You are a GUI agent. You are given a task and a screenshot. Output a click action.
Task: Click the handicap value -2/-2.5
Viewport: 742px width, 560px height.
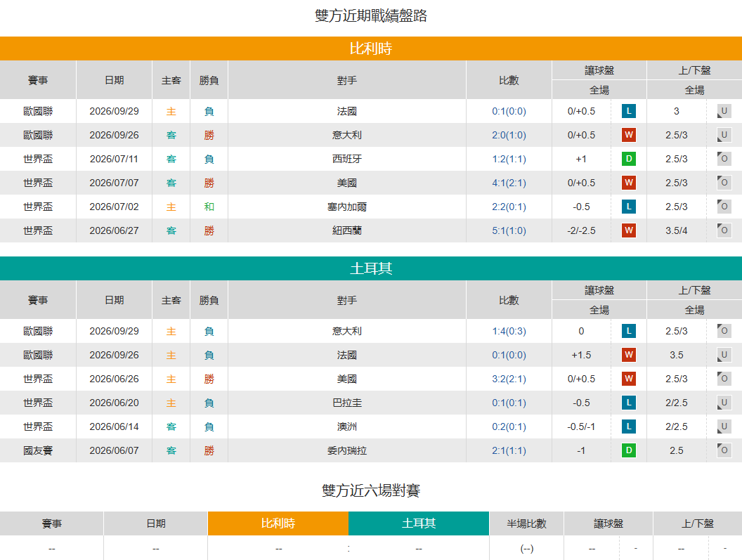coord(581,231)
